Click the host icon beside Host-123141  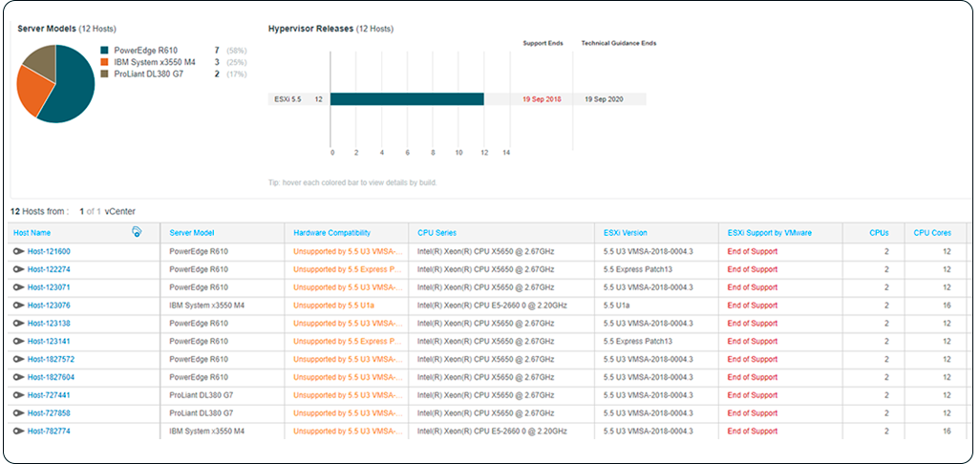point(19,342)
